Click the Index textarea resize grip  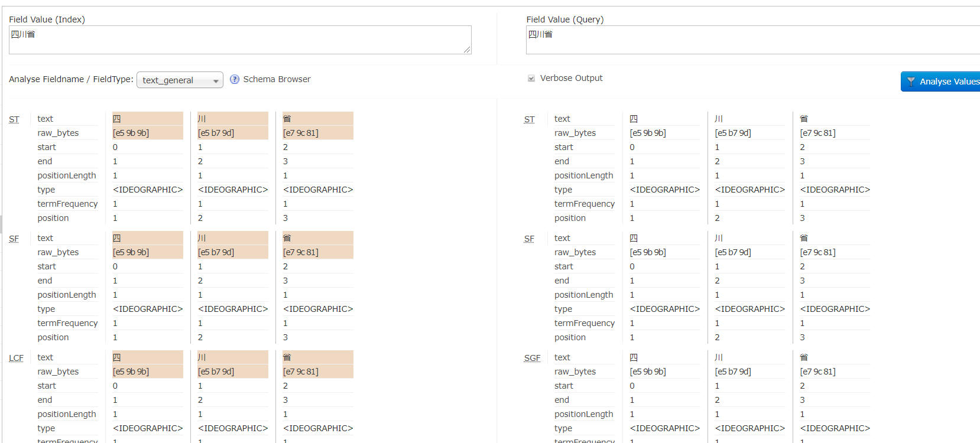pos(467,50)
